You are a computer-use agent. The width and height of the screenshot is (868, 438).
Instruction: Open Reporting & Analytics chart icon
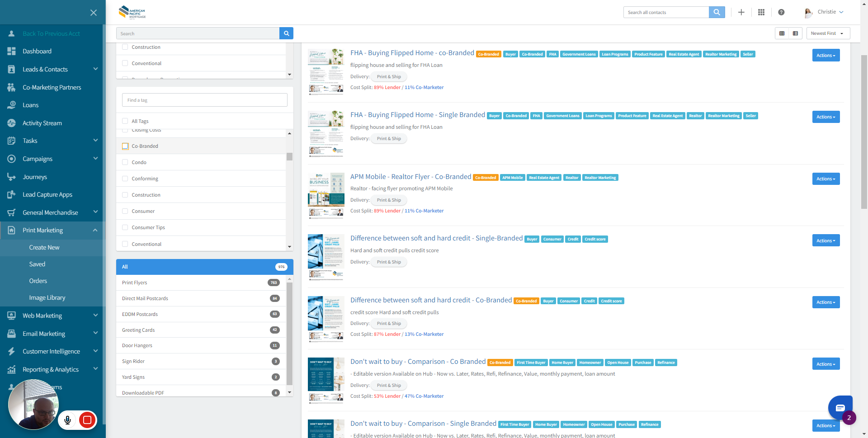[11, 369]
